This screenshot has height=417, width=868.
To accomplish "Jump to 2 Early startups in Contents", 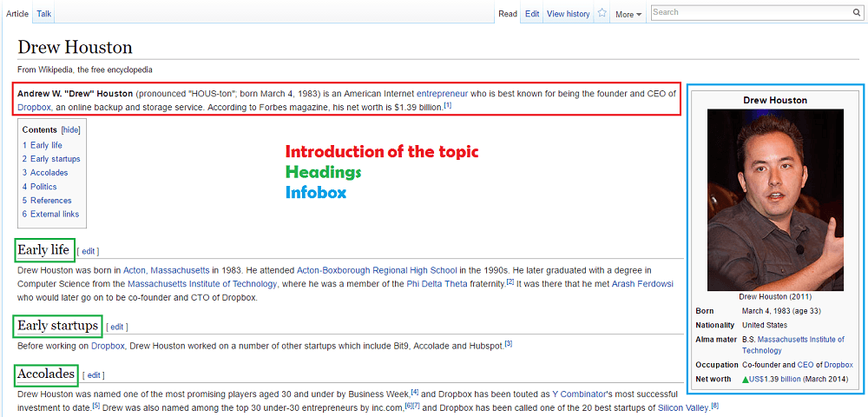I will 51,159.
